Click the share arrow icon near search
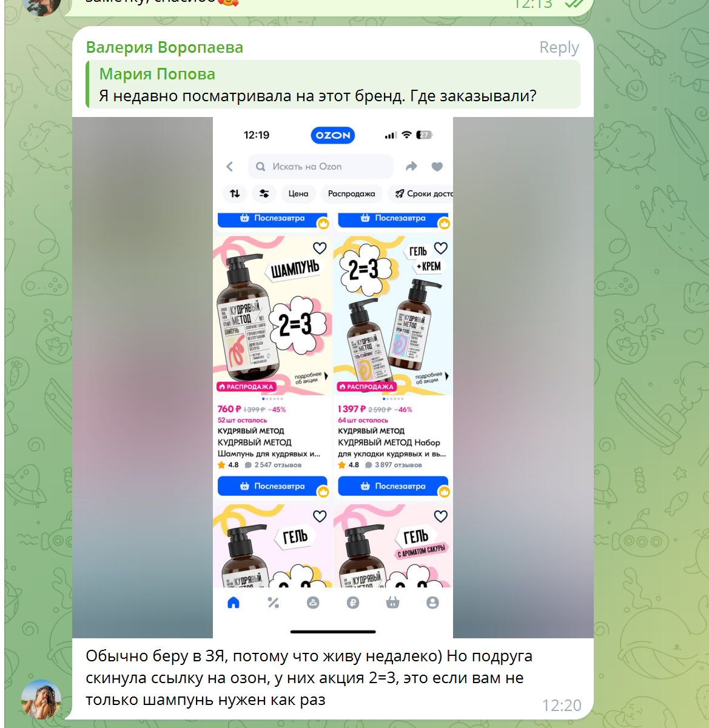 point(411,167)
